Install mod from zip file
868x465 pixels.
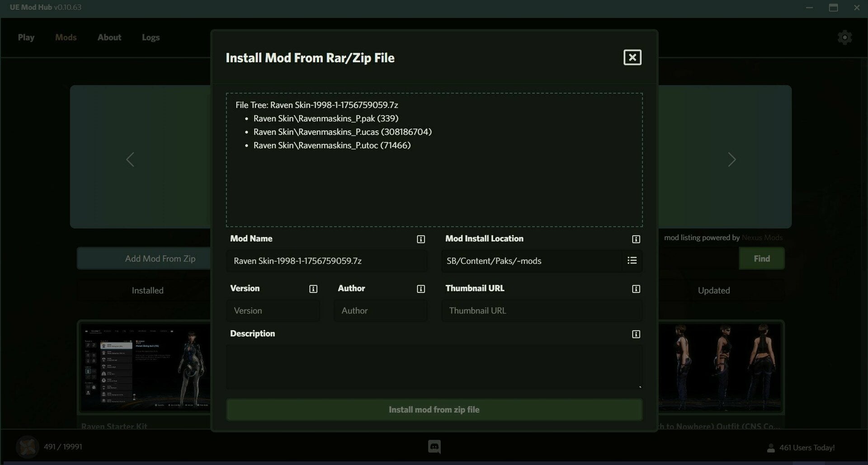coord(434,409)
